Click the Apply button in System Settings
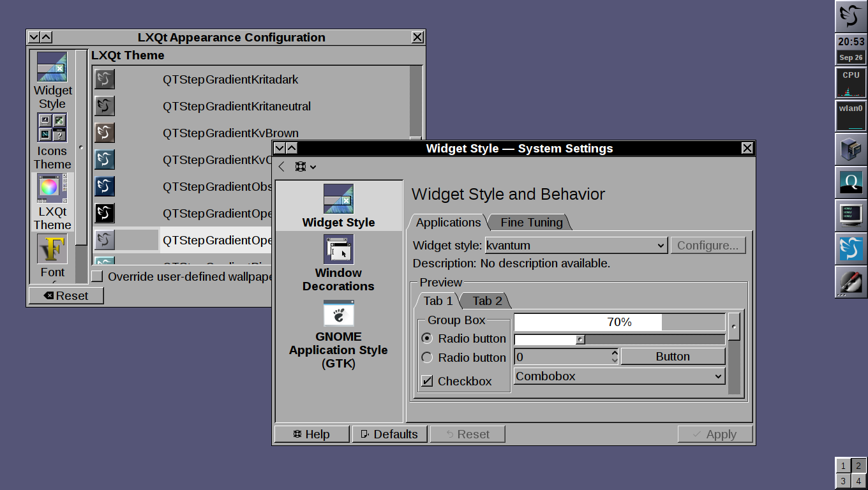This screenshot has height=490, width=868. (715, 434)
